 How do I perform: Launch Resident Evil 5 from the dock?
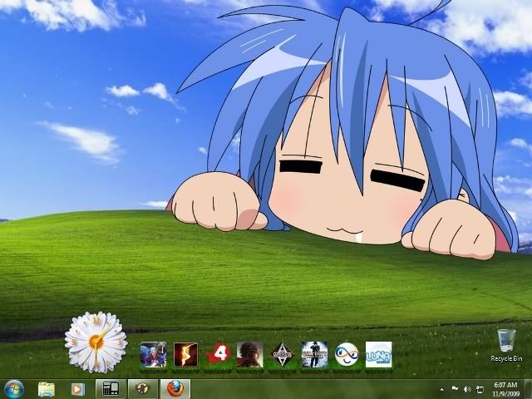185,354
